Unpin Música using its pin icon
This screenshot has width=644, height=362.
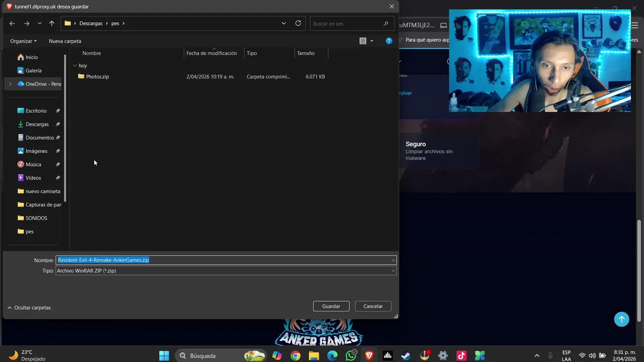(58, 164)
